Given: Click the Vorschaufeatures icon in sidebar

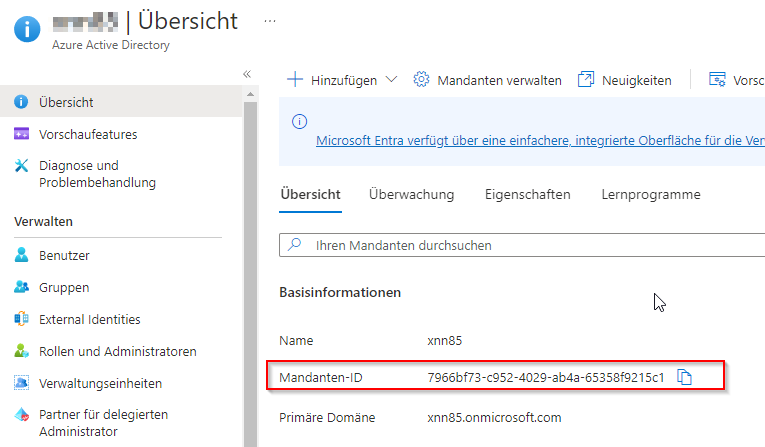Looking at the screenshot, I should 22,134.
